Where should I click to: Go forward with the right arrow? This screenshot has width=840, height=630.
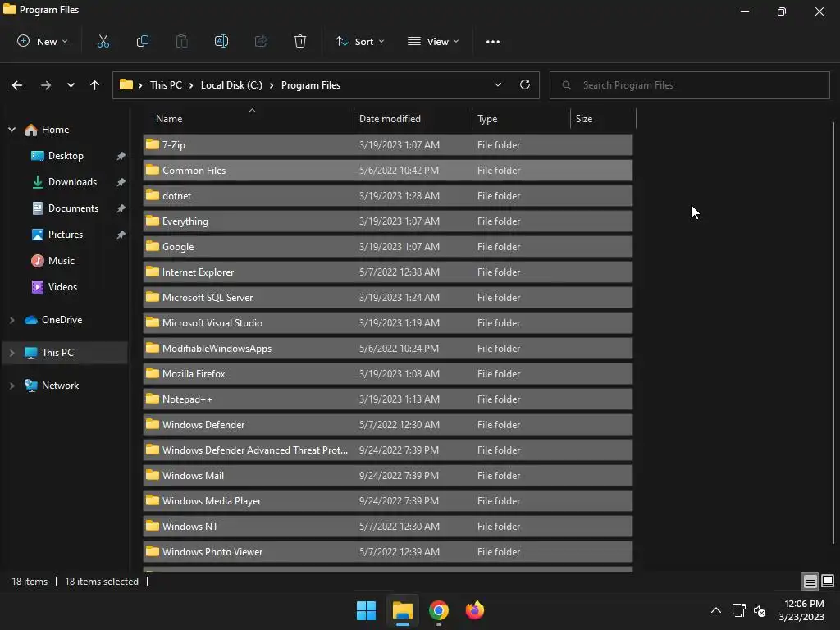coord(46,85)
